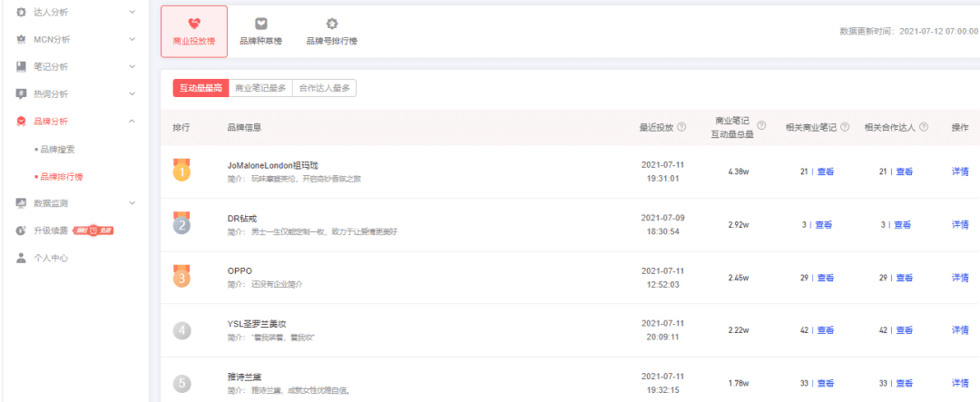
Task: Expand the 达人分析 chevron
Action: [132, 12]
